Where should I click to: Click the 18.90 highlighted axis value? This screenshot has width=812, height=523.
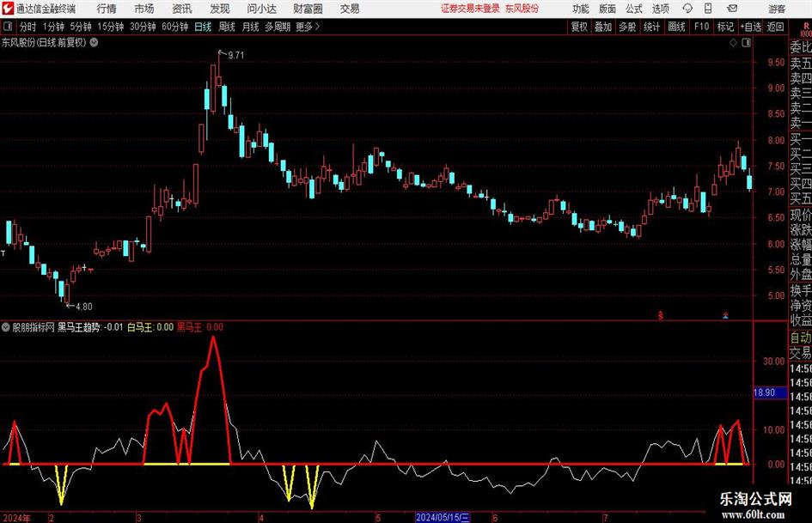[770, 392]
